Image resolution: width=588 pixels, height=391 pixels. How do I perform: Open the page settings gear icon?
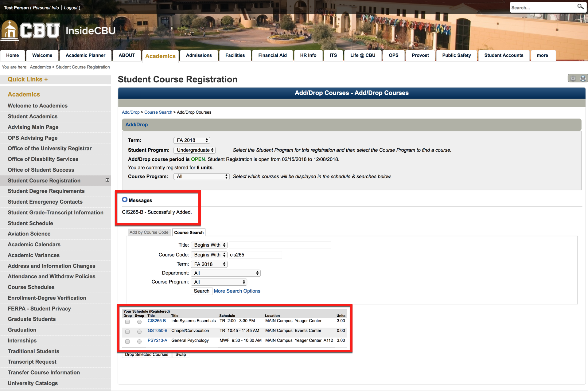tap(573, 79)
